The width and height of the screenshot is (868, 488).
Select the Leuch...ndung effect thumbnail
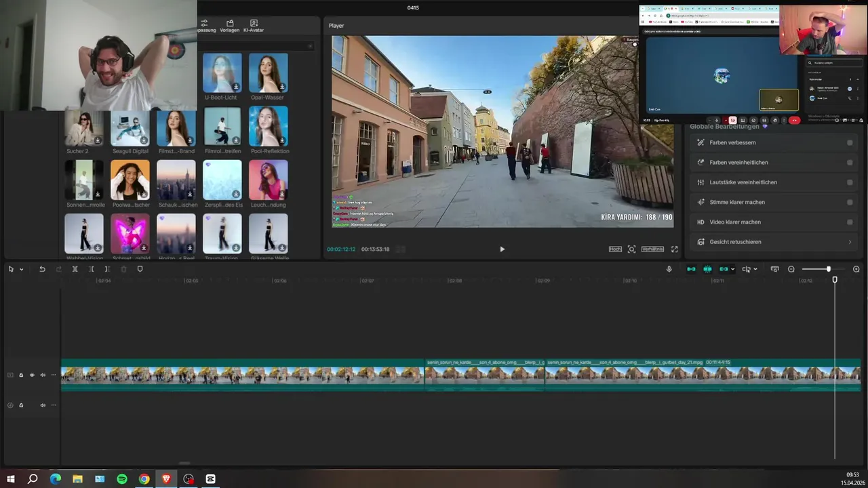pos(269,180)
